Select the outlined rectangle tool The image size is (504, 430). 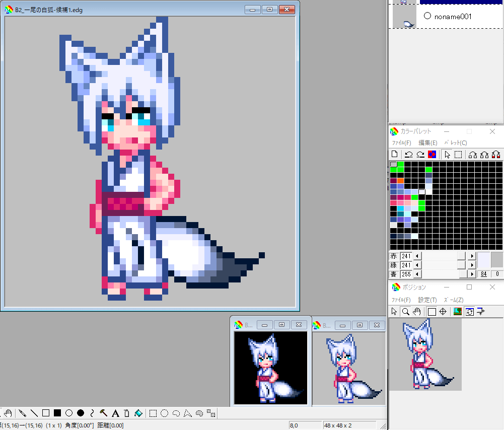[46, 413]
